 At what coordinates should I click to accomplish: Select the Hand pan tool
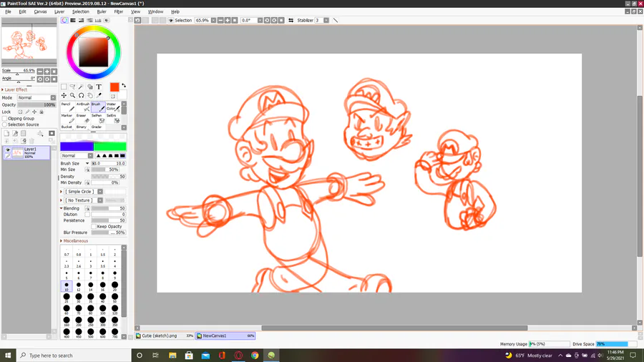(90, 95)
